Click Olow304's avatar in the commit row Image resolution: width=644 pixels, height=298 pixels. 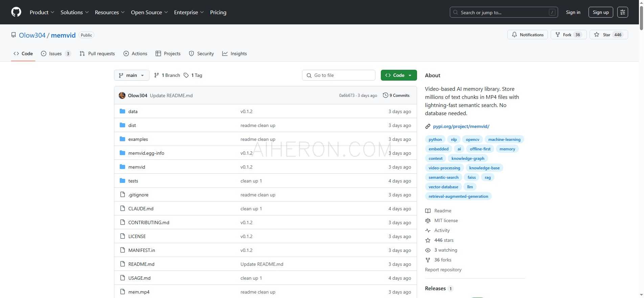(x=122, y=95)
